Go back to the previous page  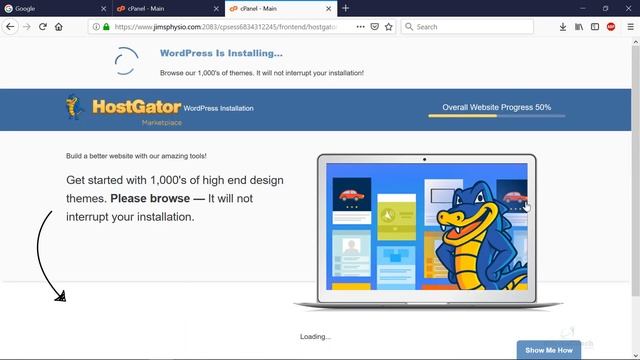10,27
